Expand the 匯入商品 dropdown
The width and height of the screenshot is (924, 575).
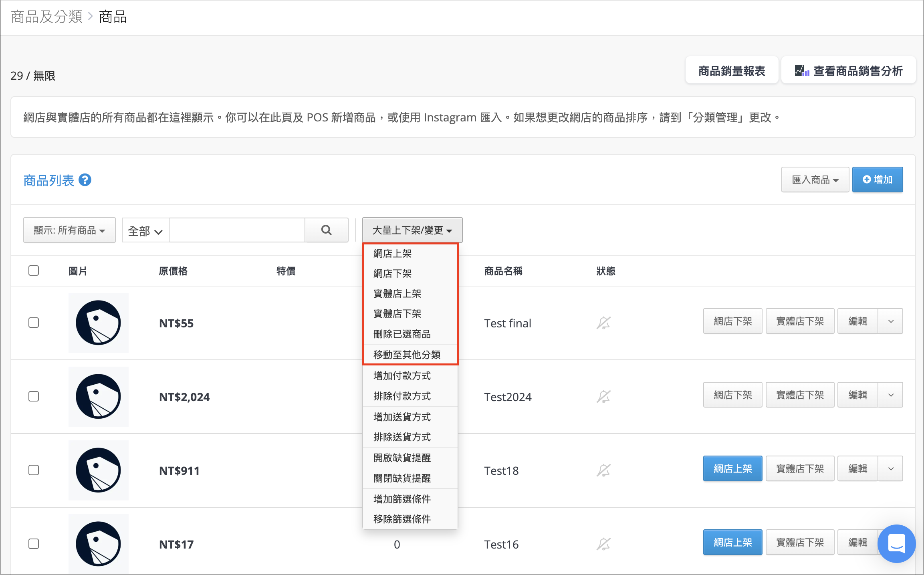click(x=815, y=180)
